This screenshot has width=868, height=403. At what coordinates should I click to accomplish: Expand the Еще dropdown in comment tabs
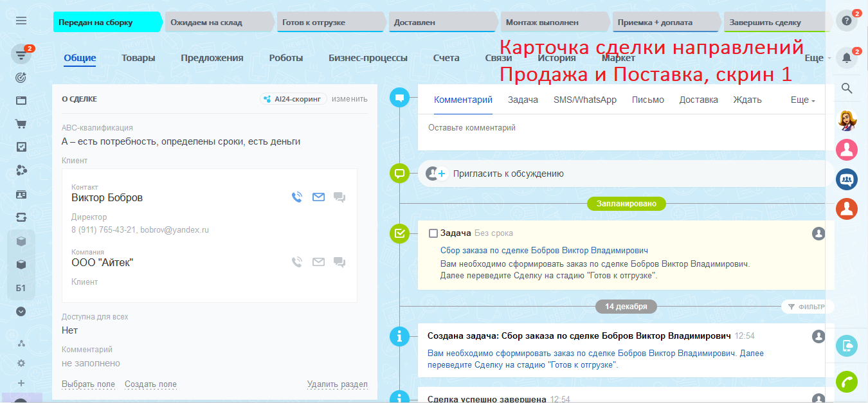(802, 100)
